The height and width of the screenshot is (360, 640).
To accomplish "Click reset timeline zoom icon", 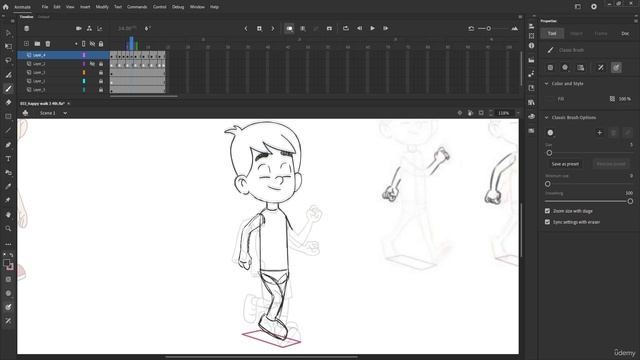I will (x=471, y=29).
